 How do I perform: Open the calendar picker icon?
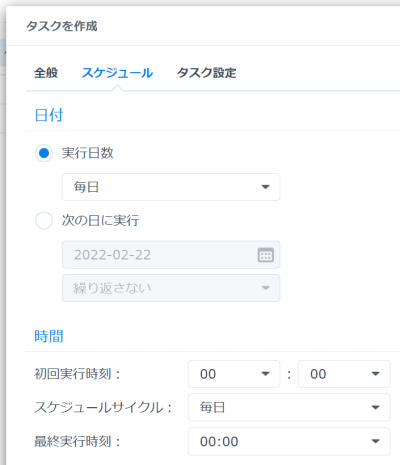266,255
